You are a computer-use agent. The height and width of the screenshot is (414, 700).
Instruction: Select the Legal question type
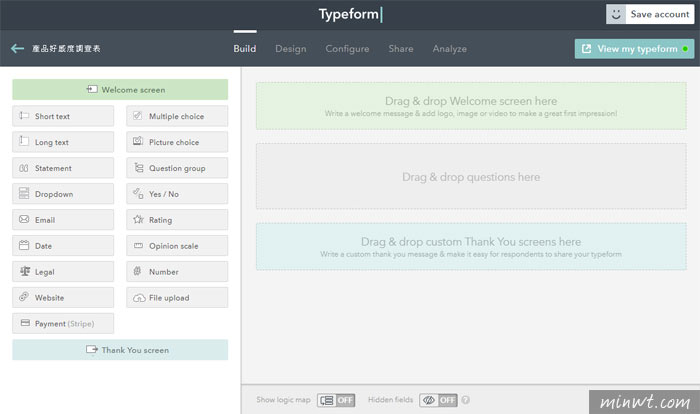(63, 272)
